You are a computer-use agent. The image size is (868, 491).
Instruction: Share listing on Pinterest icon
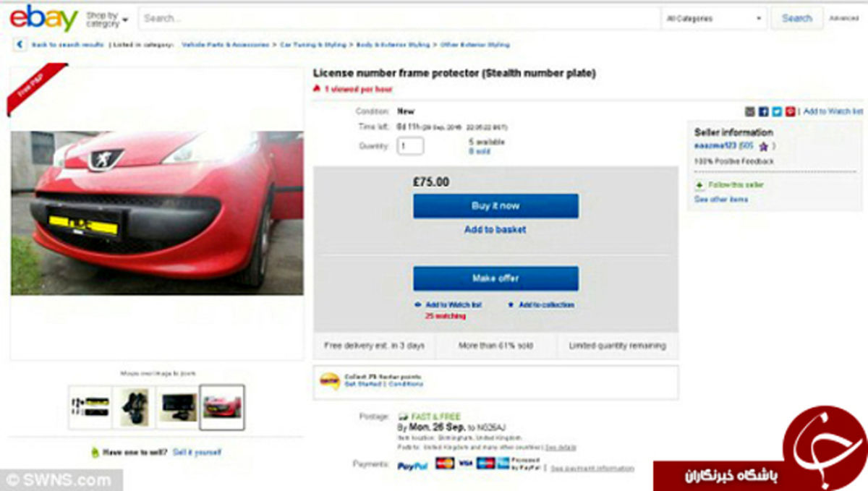point(791,111)
